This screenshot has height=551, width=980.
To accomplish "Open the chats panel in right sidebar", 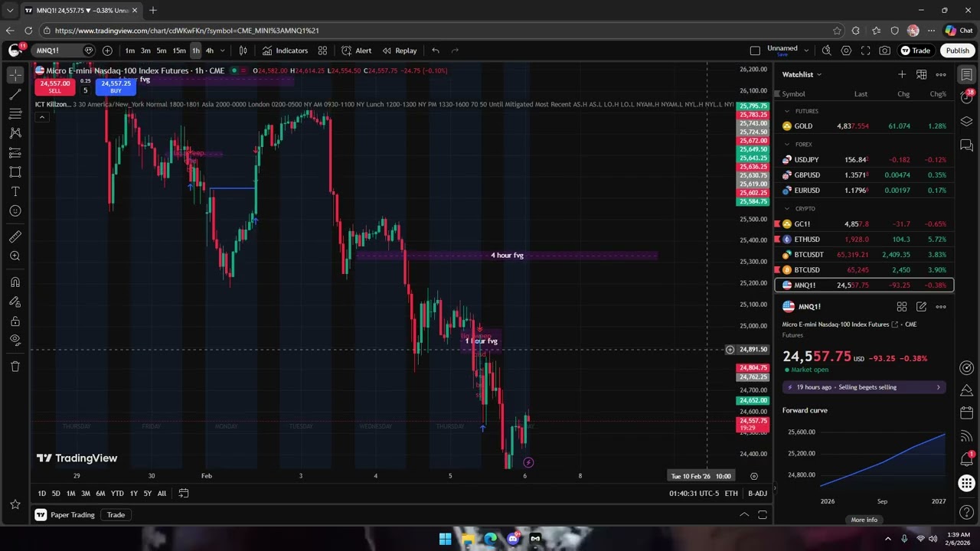I will click(x=967, y=145).
